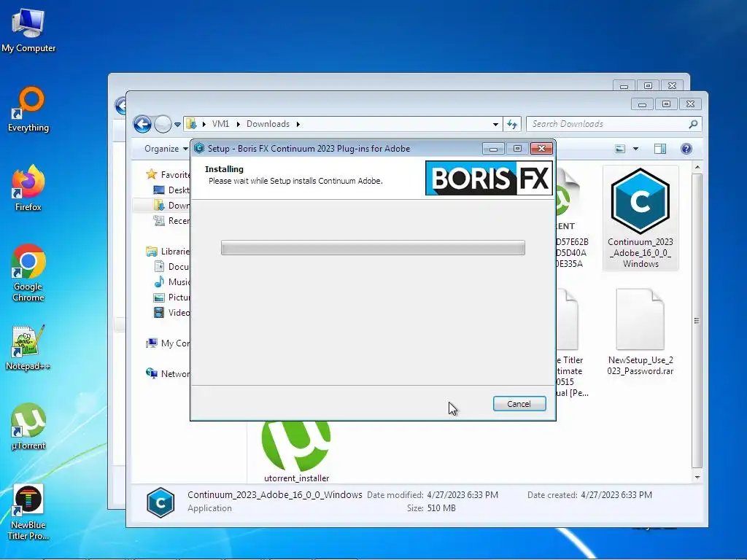Image resolution: width=747 pixels, height=560 pixels.
Task: Open NewBlue Titler Pro desktop shortcut
Action: 28,512
